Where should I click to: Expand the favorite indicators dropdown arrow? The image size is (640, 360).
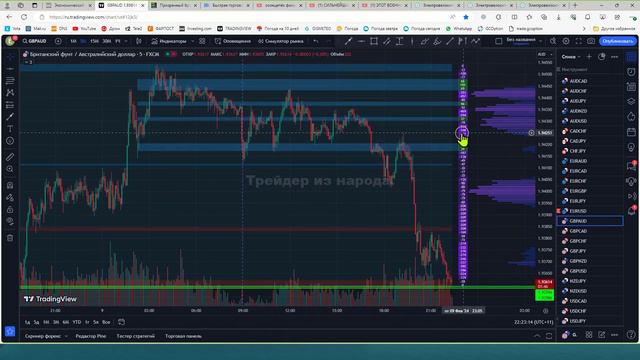[192, 41]
